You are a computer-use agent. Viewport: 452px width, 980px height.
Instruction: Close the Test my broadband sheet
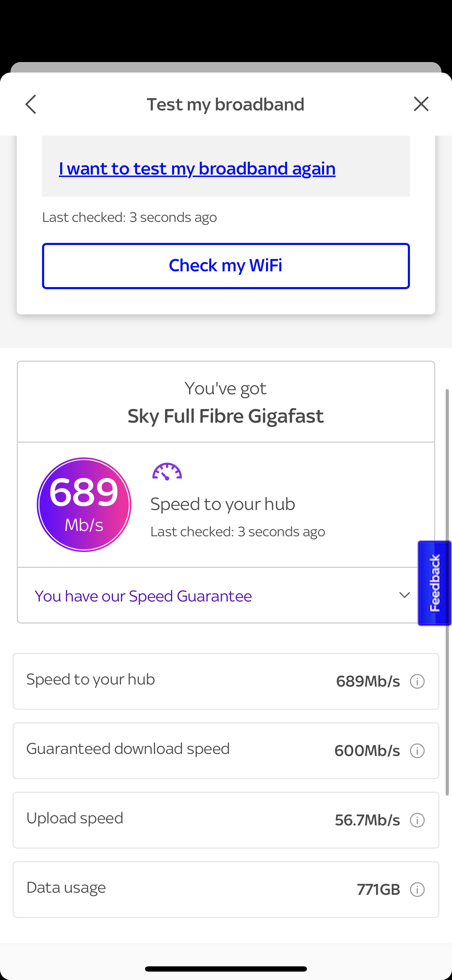coord(421,104)
